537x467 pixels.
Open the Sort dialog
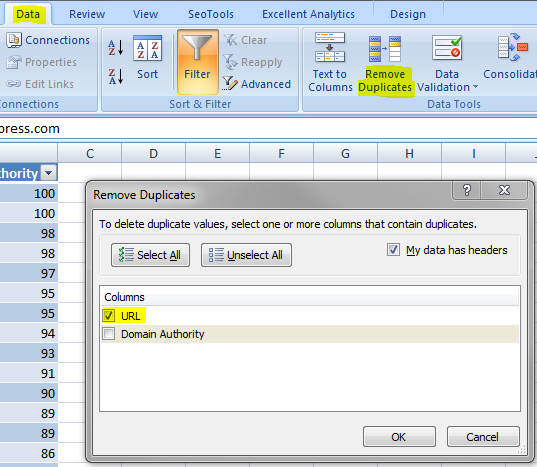click(x=147, y=58)
